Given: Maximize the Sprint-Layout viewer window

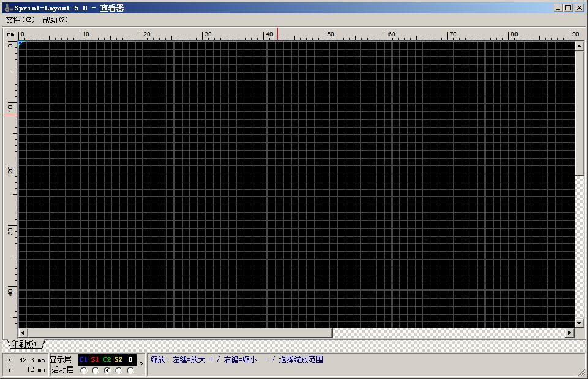Looking at the screenshot, I should [x=568, y=8].
